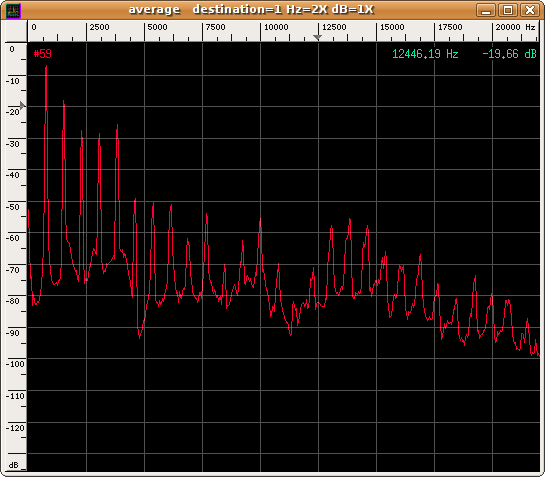Click the 2500 mark on frequency ruler
Screen dimensions: 545x477
point(99,27)
